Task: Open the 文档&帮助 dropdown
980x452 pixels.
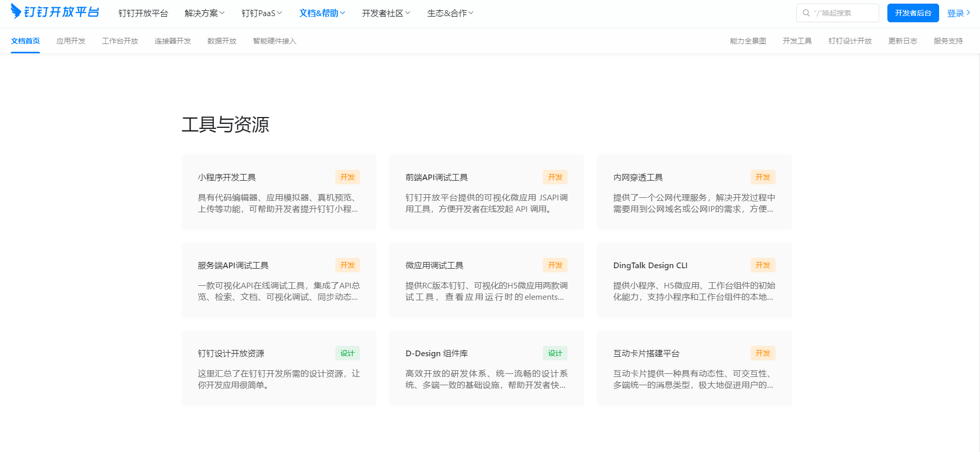Action: tap(322, 13)
